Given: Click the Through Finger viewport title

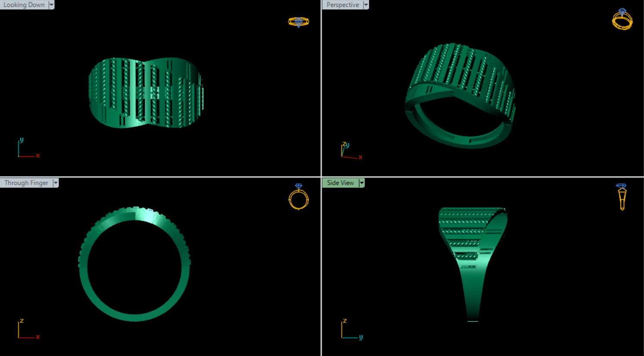Looking at the screenshot, I should [x=26, y=183].
